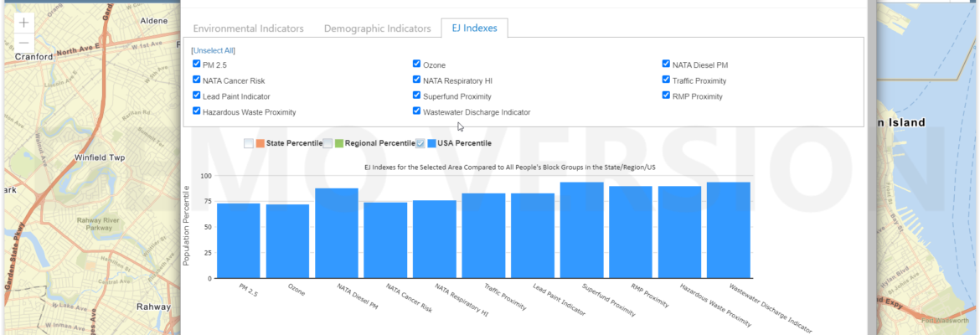980x335 pixels.
Task: Enable the State Percentile series checkbox
Action: [249, 143]
